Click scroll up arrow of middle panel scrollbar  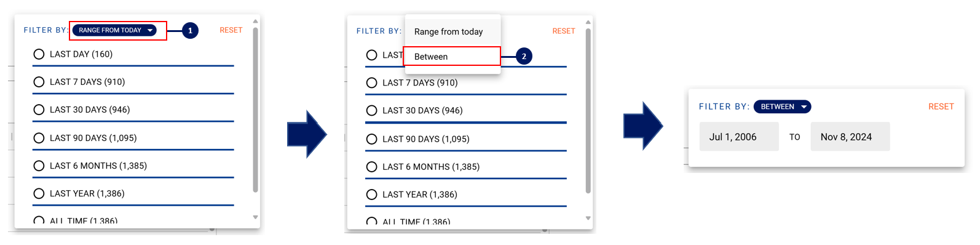588,22
